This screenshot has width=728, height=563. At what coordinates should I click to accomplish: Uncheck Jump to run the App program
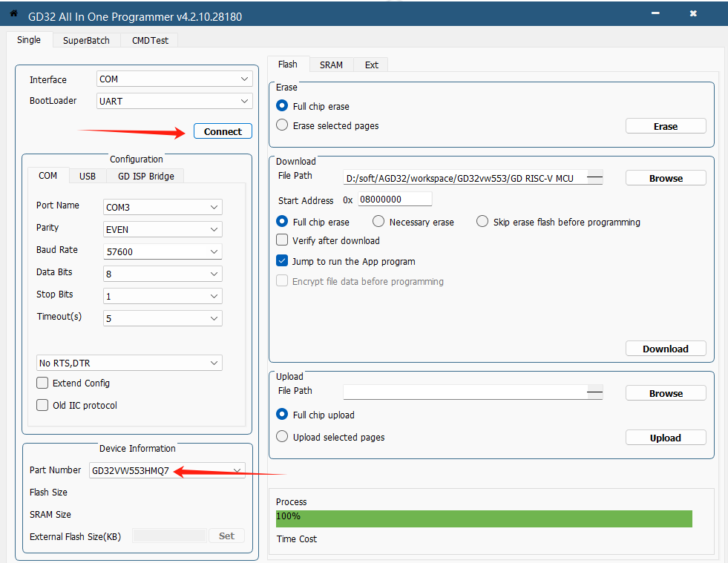point(282,261)
